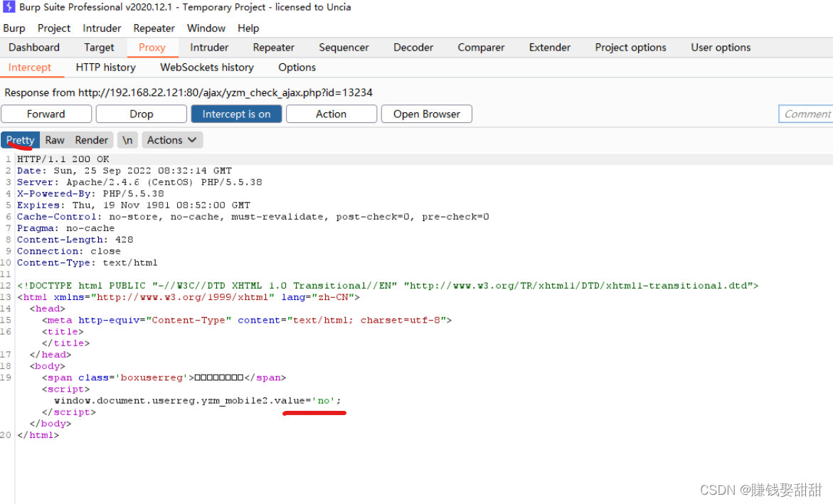Drop the intercepted response
The width and height of the screenshot is (833, 504).
[142, 114]
